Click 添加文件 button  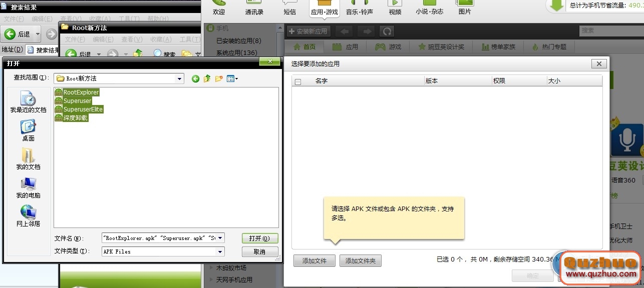coord(314,260)
